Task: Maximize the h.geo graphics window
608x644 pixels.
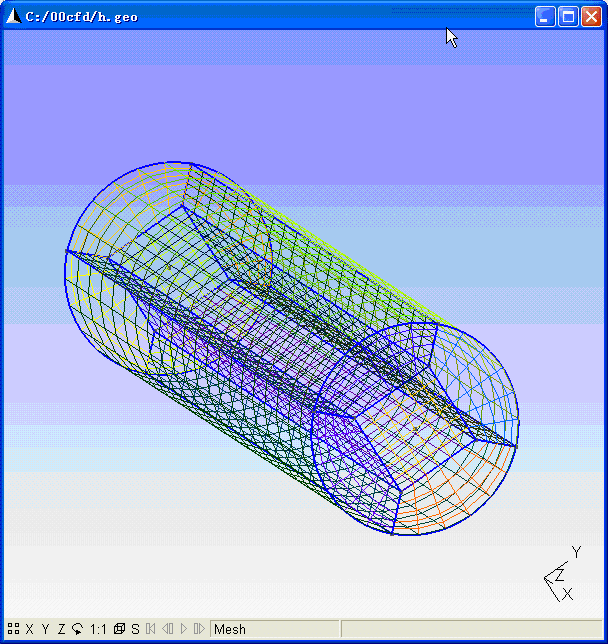Action: (x=568, y=16)
